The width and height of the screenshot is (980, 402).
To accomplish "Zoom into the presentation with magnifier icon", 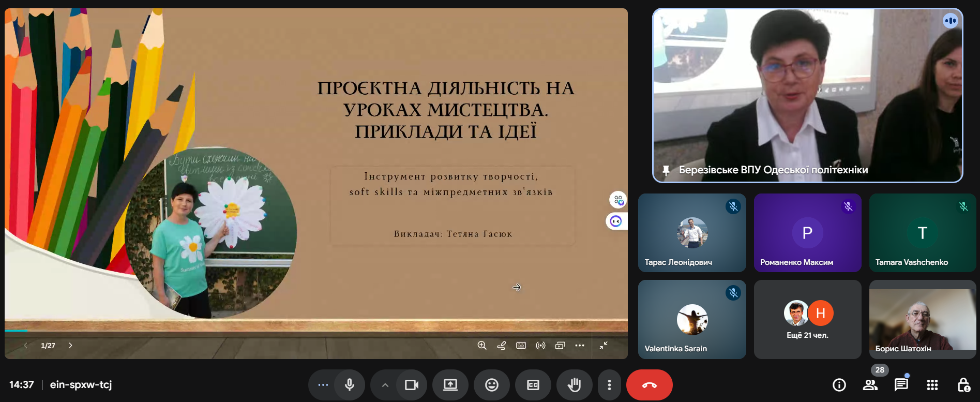I will (x=482, y=346).
